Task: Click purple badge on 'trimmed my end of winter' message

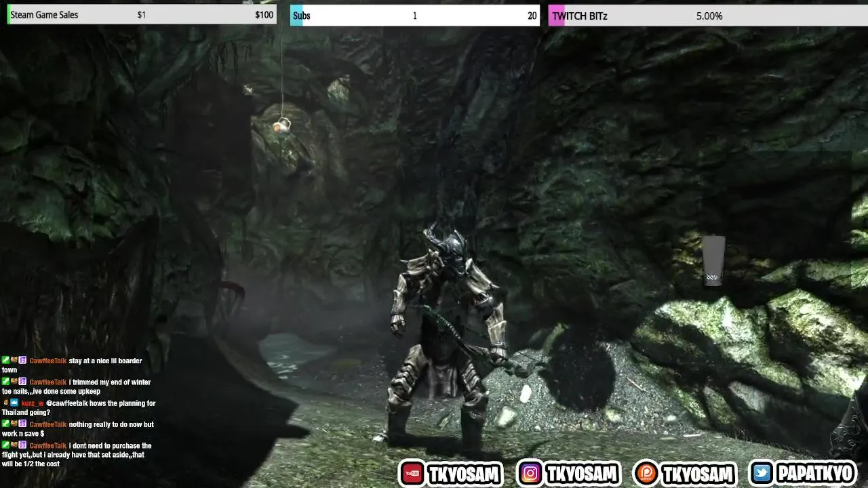Action: coord(22,382)
